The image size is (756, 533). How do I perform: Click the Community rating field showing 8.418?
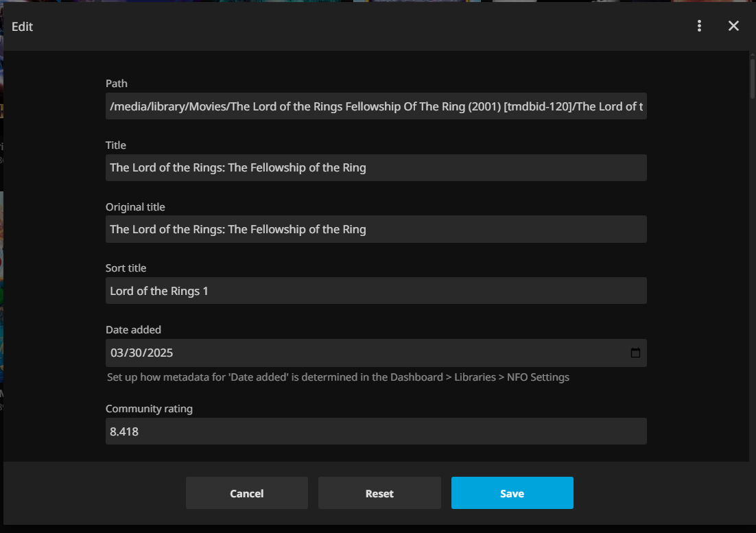coord(376,432)
